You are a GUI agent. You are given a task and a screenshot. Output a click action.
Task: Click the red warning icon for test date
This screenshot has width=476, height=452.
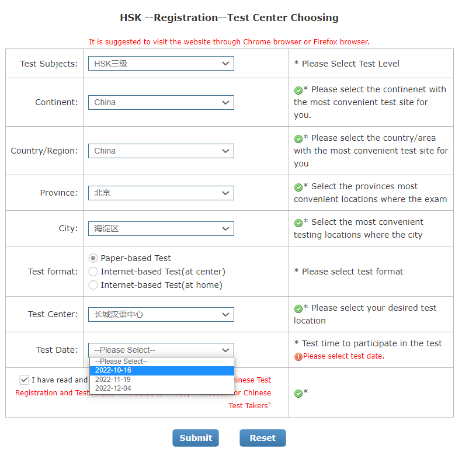(298, 356)
